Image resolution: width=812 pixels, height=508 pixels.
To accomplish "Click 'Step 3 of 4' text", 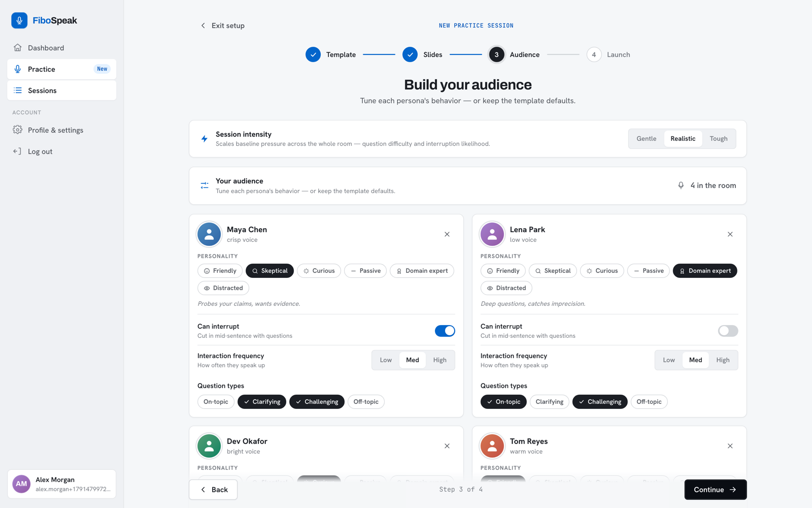I will point(461,490).
